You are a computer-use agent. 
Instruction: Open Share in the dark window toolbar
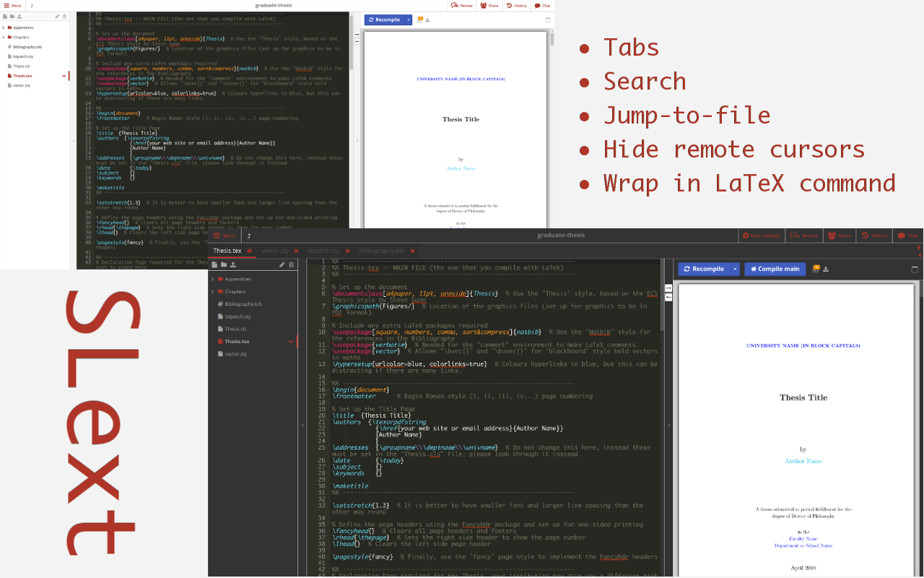click(x=840, y=236)
